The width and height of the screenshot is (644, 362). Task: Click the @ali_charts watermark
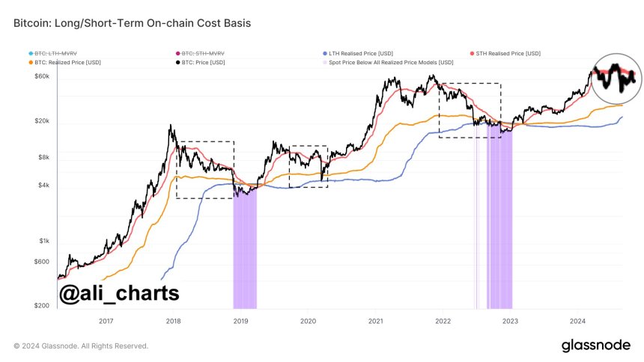pyautogui.click(x=118, y=293)
